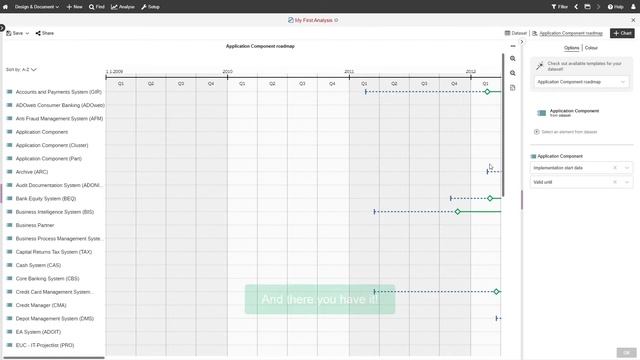Click the Depot Management System (DMS) row icon
The width and height of the screenshot is (640, 360).
(x=9, y=318)
